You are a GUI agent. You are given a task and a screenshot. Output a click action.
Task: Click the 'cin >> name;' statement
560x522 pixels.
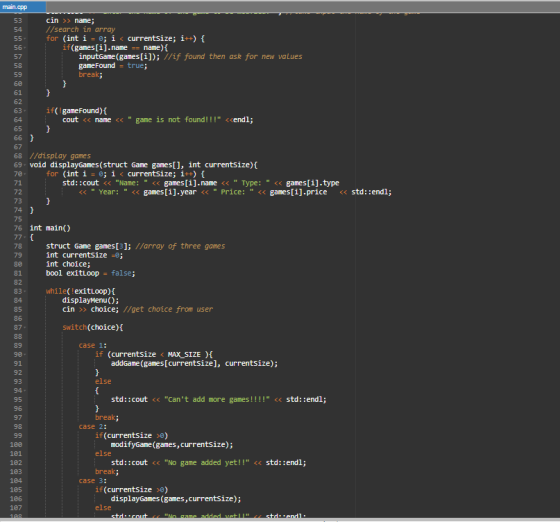pyautogui.click(x=70, y=21)
